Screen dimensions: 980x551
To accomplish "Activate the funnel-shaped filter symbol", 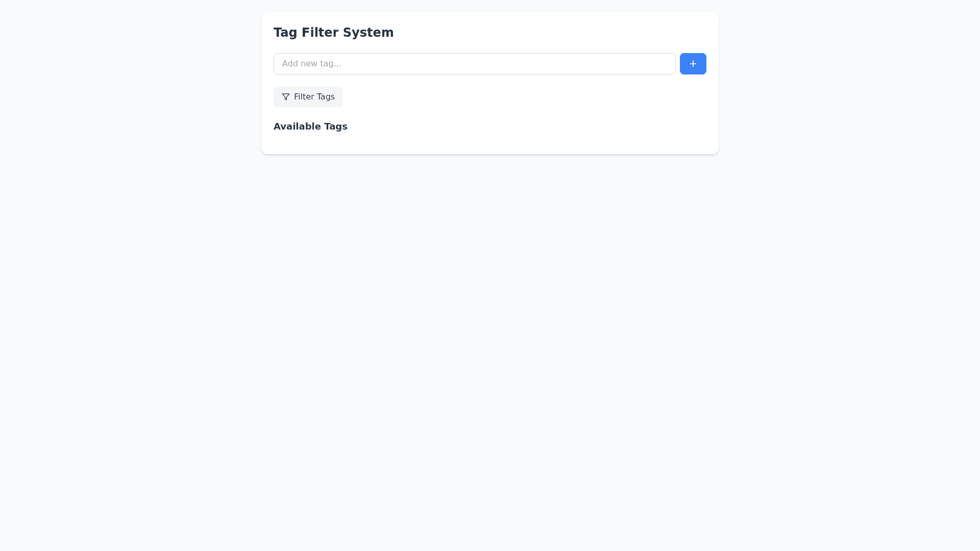I will pyautogui.click(x=286, y=97).
